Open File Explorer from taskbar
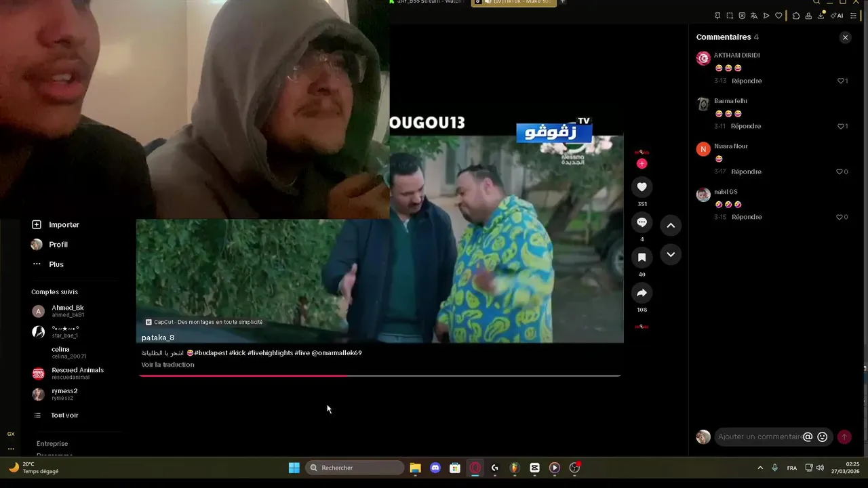Screen dimensions: 868x488 415,468
